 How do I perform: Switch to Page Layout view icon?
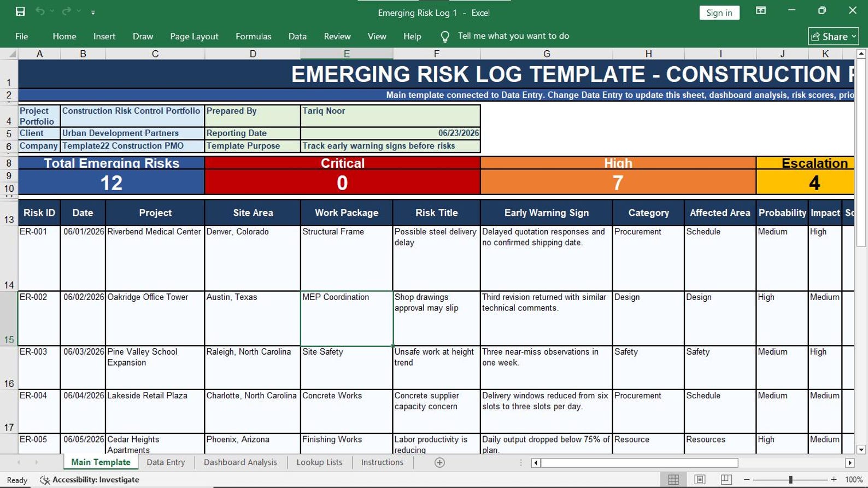click(x=700, y=479)
